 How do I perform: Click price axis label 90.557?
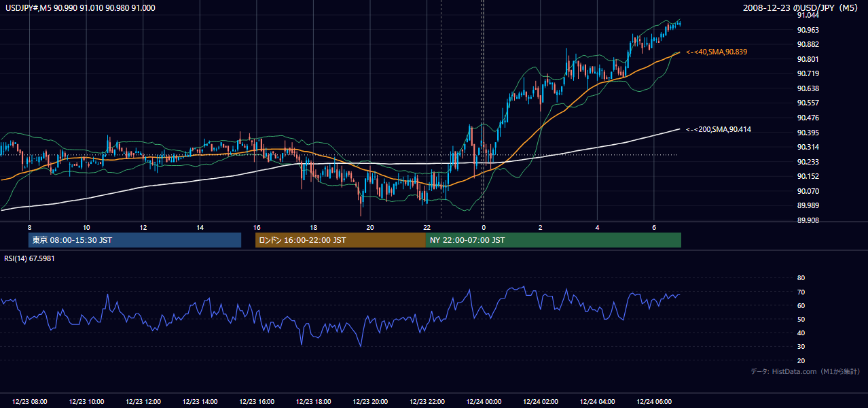coord(808,103)
